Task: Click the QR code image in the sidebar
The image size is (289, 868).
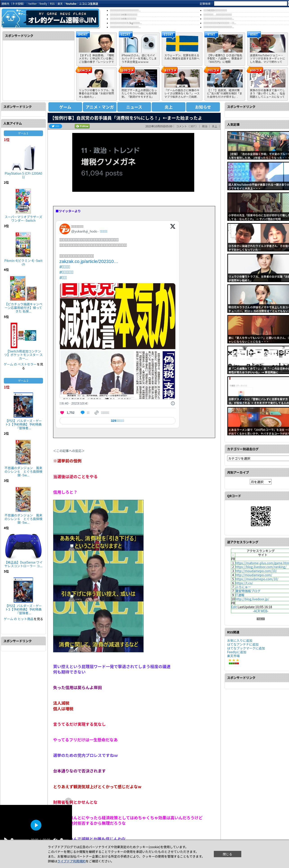Action: pos(261,516)
